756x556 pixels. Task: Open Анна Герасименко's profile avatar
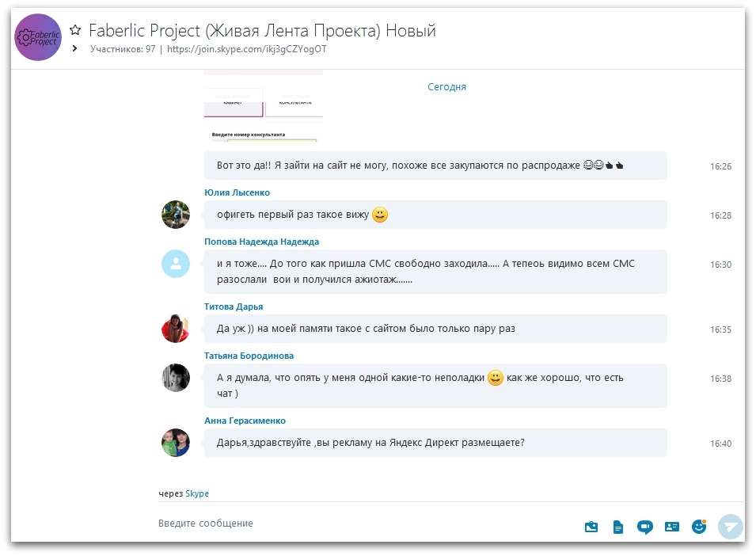(176, 443)
